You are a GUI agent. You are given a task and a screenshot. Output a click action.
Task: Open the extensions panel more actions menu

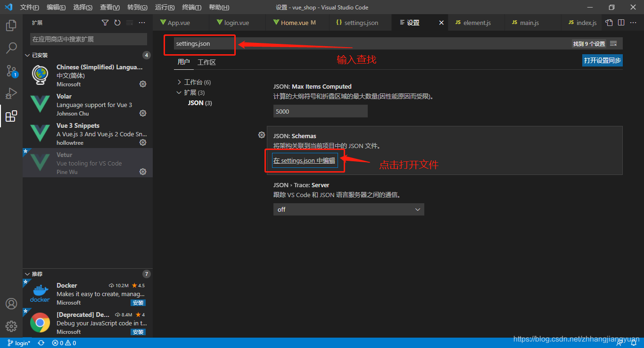[142, 23]
